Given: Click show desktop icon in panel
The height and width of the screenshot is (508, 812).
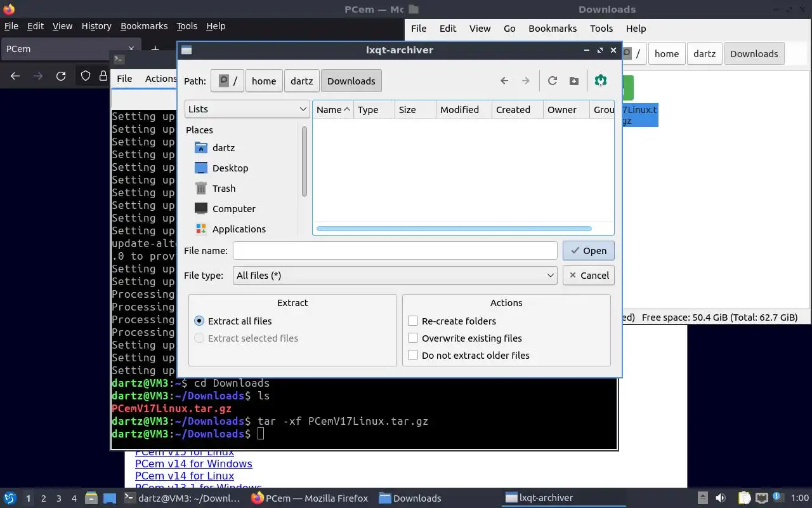Looking at the screenshot, I should point(109,498).
